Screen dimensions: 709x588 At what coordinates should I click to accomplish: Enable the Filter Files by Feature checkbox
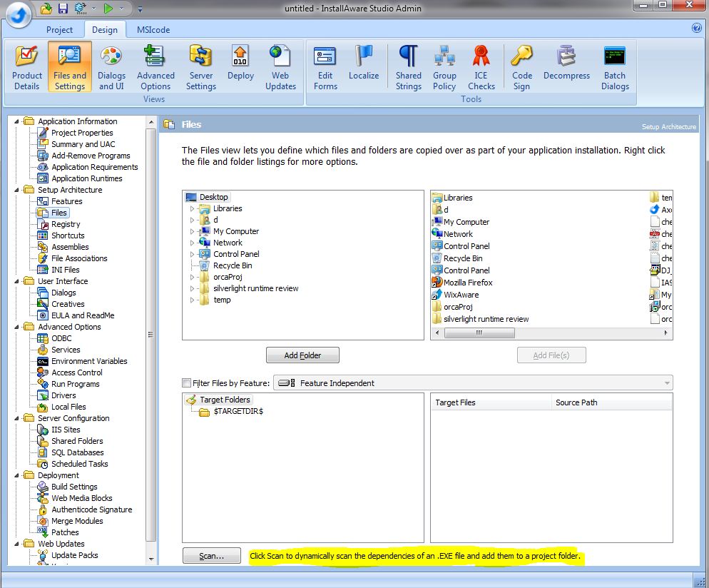tap(186, 382)
